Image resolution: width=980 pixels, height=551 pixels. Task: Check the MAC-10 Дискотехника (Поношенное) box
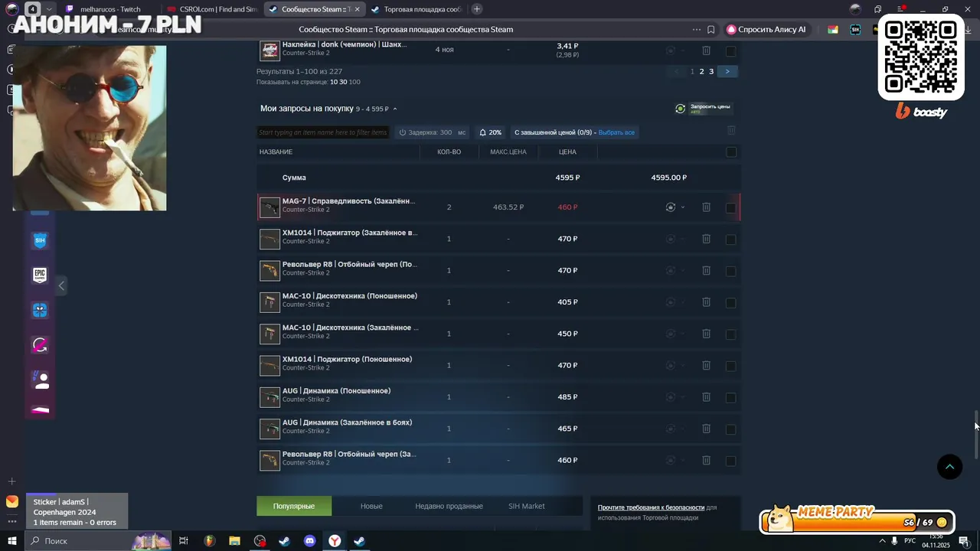[x=731, y=302]
